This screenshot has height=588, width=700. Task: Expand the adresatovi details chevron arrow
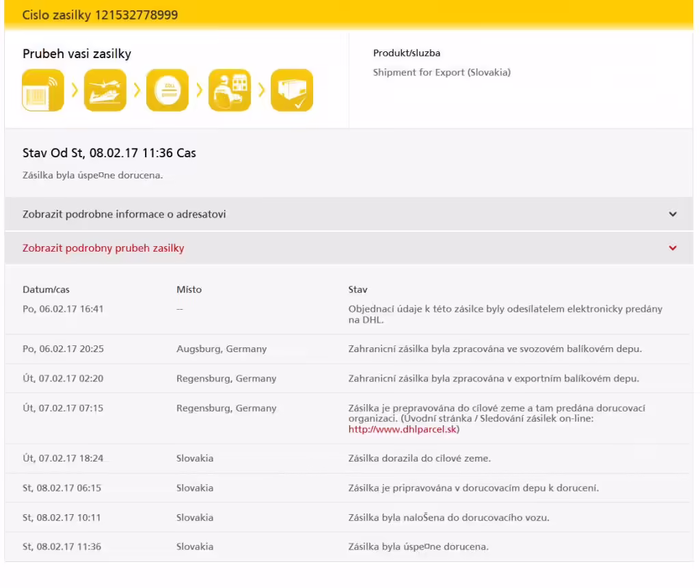point(673,214)
